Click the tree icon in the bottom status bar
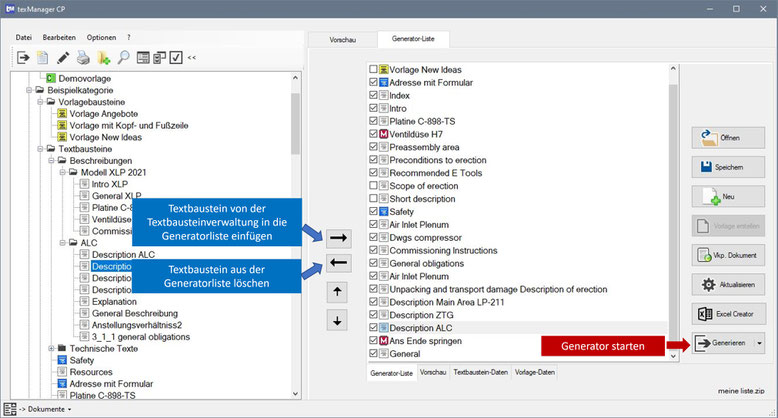This screenshot has width=778, height=418. [9, 409]
